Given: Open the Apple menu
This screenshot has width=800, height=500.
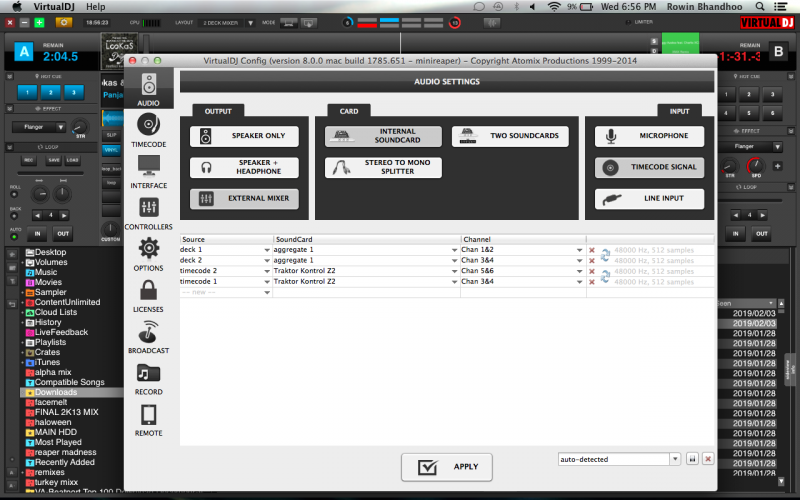Looking at the screenshot, I should click(17, 7).
